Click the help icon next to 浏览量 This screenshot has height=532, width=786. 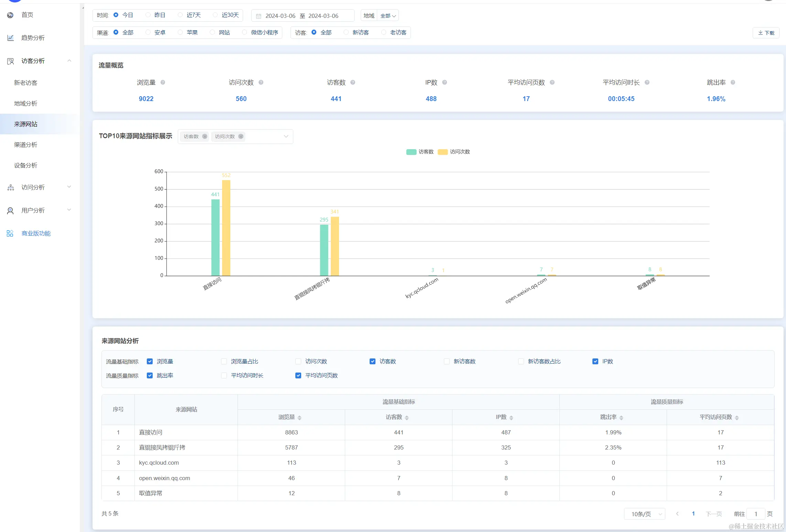pos(163,82)
